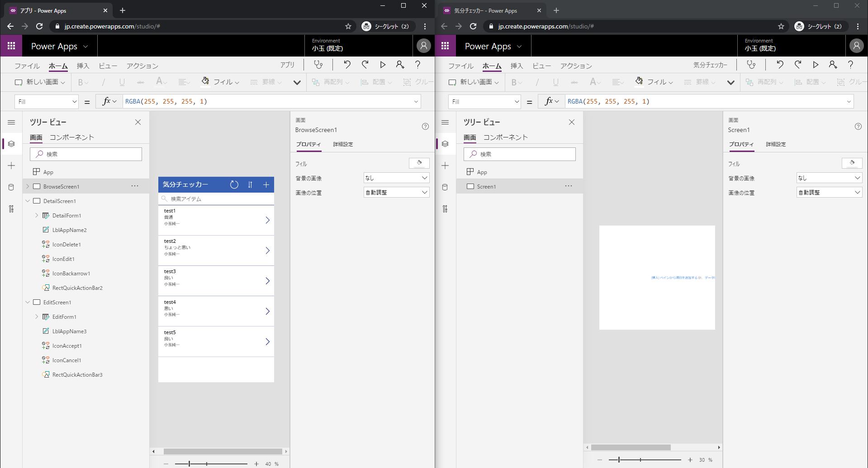Viewport: 868px width, 468px height.
Task: Expand DetailForm1 tree node
Action: click(x=37, y=215)
